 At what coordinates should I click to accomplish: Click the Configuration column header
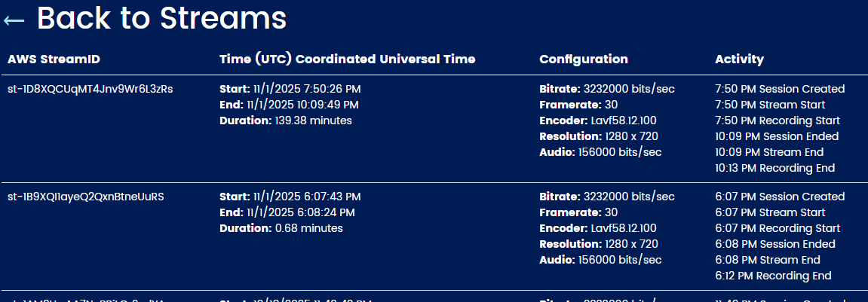pos(584,59)
